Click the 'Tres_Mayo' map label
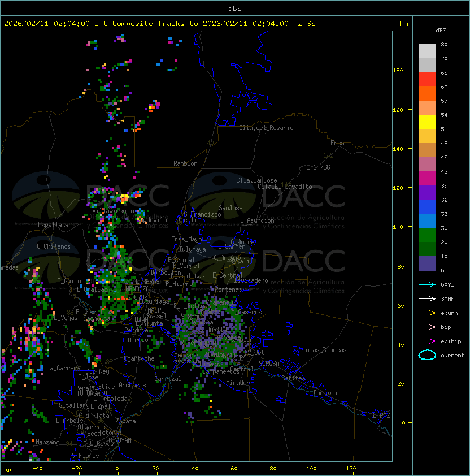 click(x=186, y=239)
